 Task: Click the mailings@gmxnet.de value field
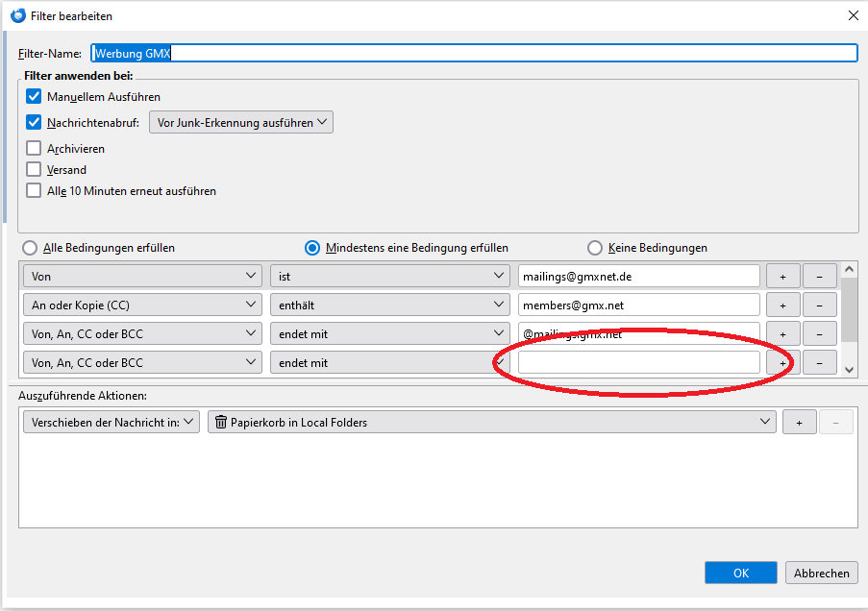639,276
